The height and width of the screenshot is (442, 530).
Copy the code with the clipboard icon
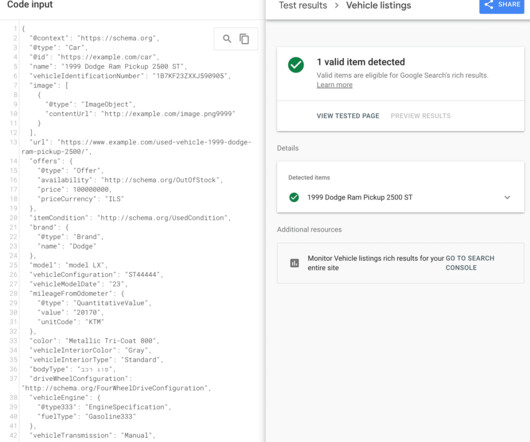point(244,39)
